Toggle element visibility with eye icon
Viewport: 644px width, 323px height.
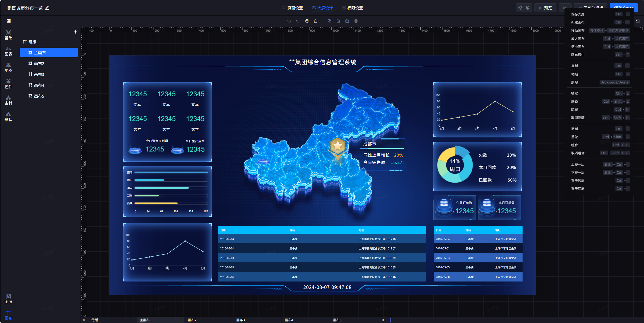point(356,21)
